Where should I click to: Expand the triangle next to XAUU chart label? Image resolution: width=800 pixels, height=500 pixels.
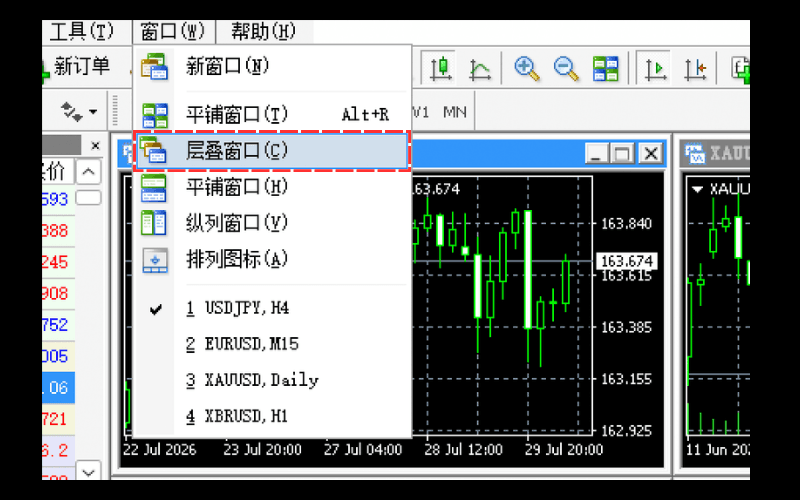697,190
